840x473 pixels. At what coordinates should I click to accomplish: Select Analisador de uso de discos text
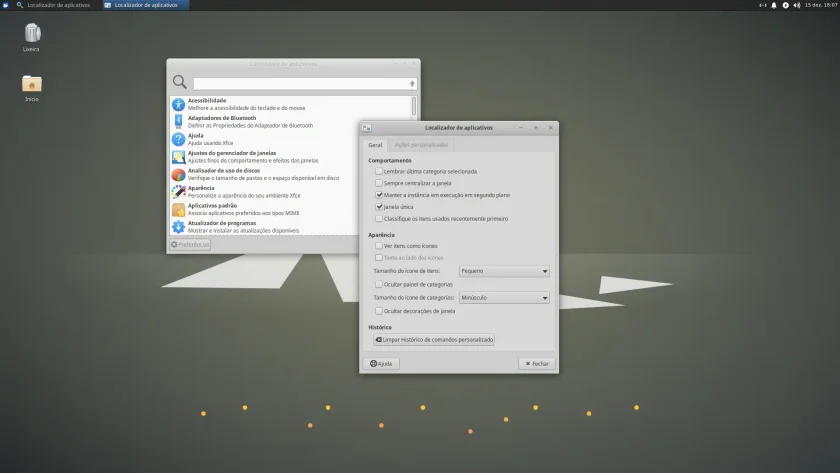(223, 170)
